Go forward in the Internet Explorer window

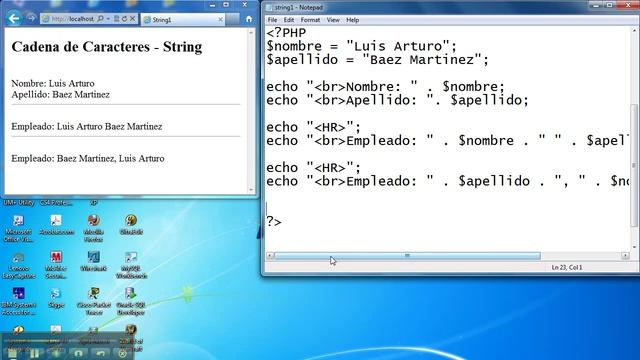tap(31, 18)
